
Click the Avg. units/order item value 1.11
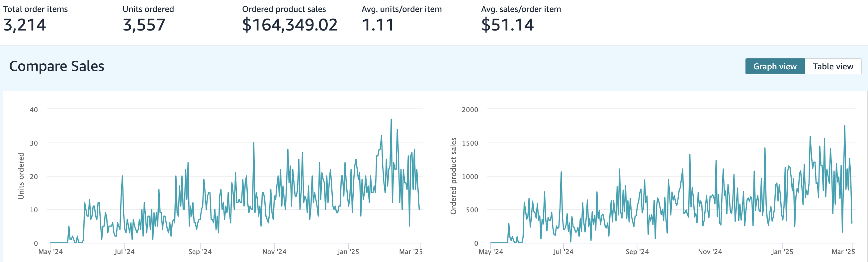[378, 25]
